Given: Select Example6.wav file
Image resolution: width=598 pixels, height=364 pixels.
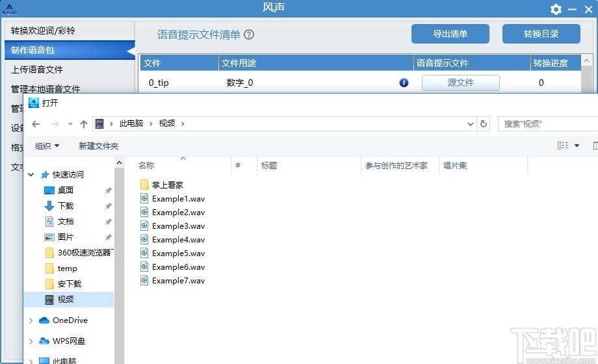Looking at the screenshot, I should tap(172, 267).
